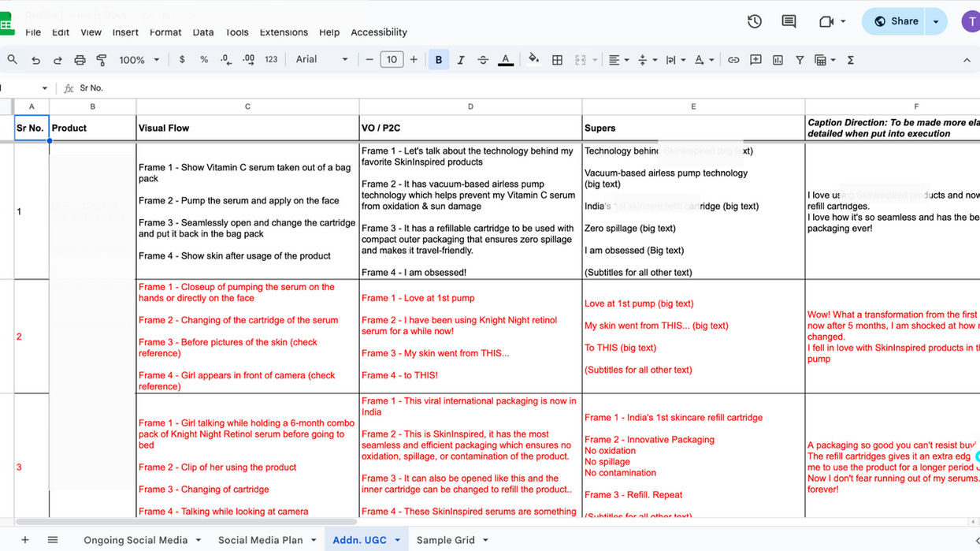Open more number formats (123)
Screen dimensions: 980x551
[271, 60]
